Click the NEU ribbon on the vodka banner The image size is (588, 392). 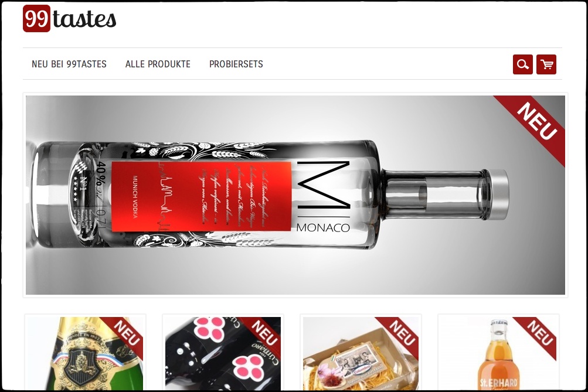tap(535, 122)
